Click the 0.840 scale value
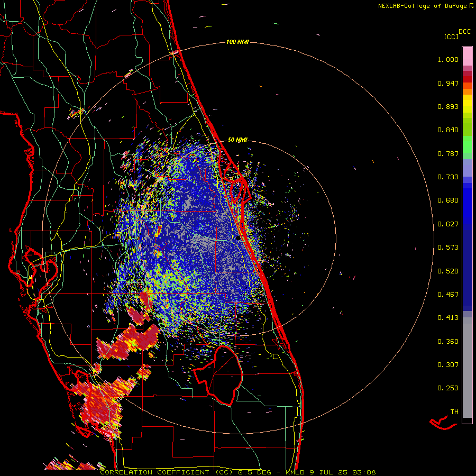The height and width of the screenshot is (476, 476). tap(448, 130)
